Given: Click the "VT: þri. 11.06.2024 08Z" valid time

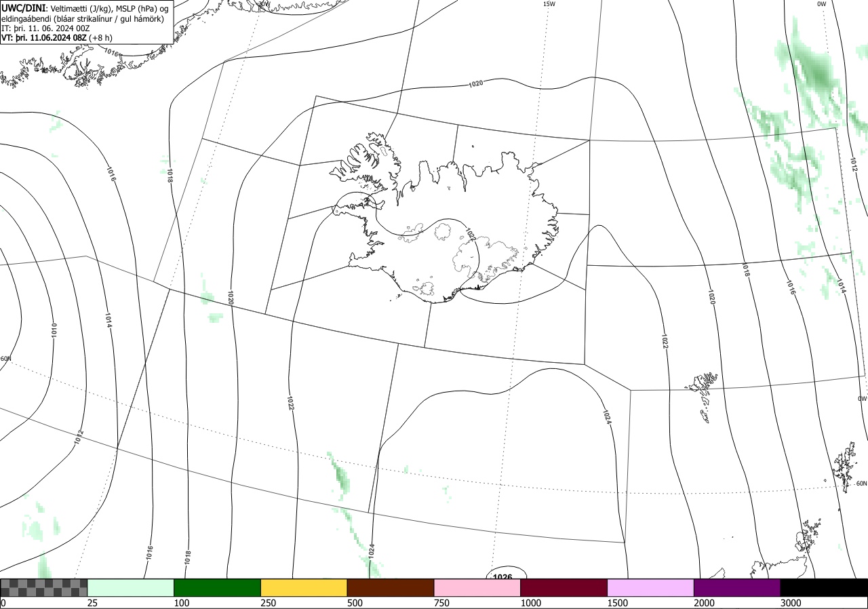Looking at the screenshot, I should [44, 38].
